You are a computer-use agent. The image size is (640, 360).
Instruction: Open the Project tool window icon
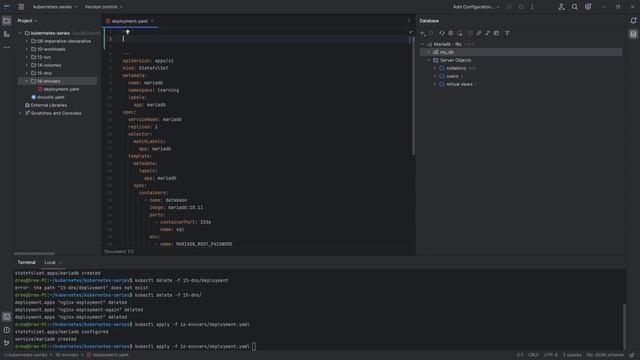[7, 21]
